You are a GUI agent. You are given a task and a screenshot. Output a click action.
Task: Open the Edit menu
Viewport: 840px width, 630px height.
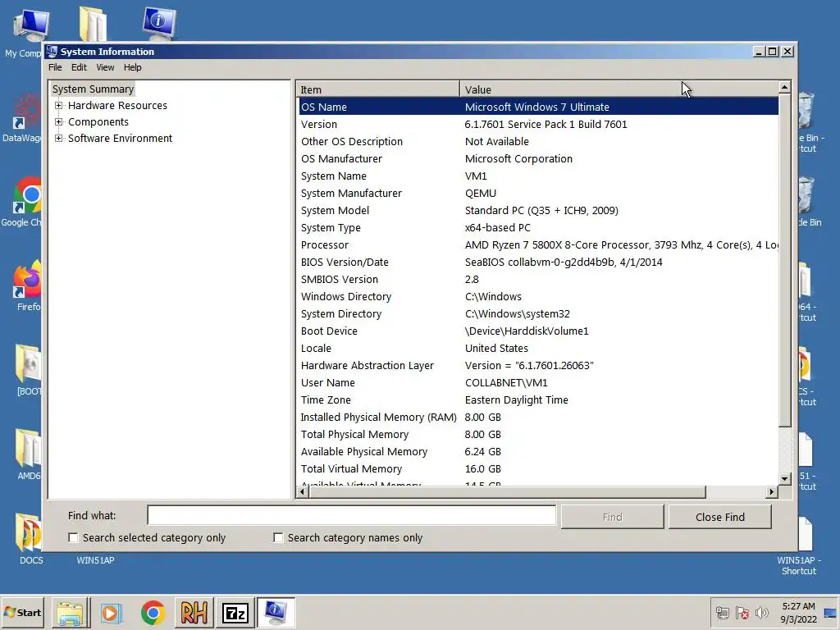click(79, 67)
